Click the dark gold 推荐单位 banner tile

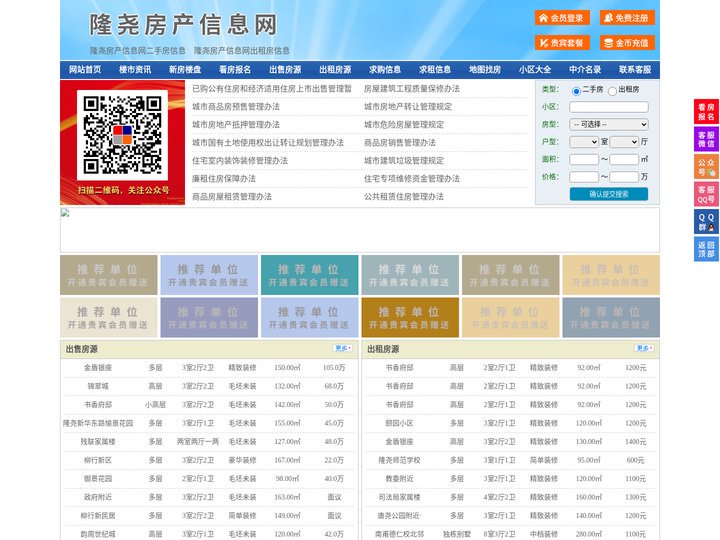410,317
